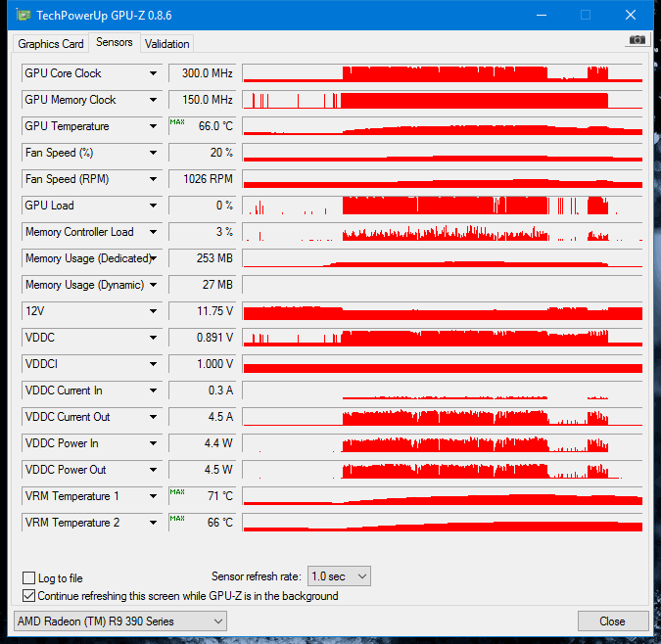This screenshot has width=661, height=644.
Task: Open Memory Usage (Dynamic) dropdown arrow
Action: [153, 285]
